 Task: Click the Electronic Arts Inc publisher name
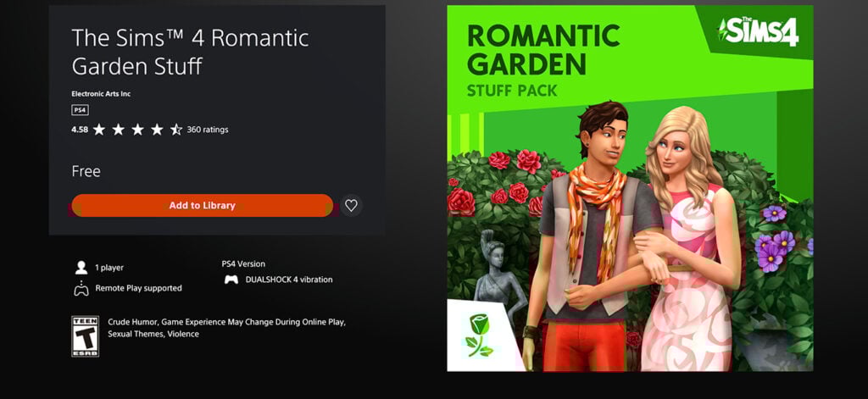pos(102,94)
